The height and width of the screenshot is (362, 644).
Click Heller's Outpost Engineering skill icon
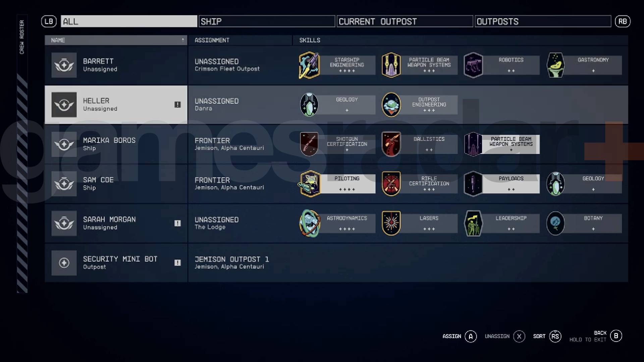coord(391,104)
